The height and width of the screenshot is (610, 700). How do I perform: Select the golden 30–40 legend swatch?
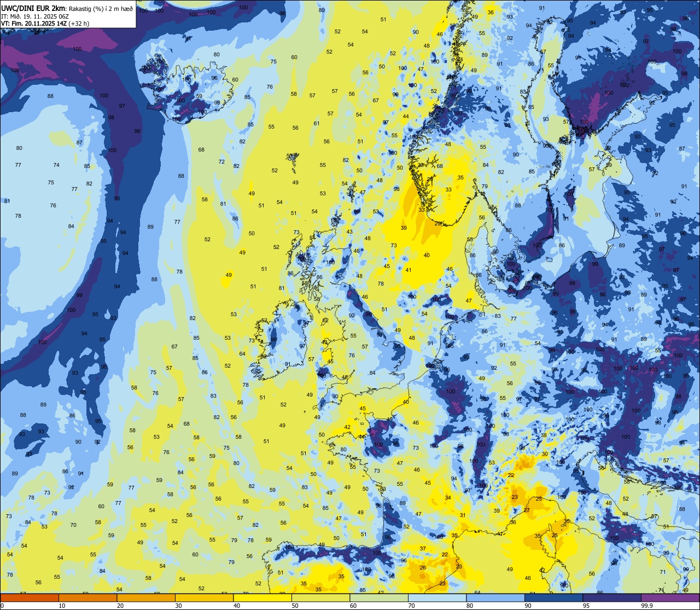pos(204,597)
